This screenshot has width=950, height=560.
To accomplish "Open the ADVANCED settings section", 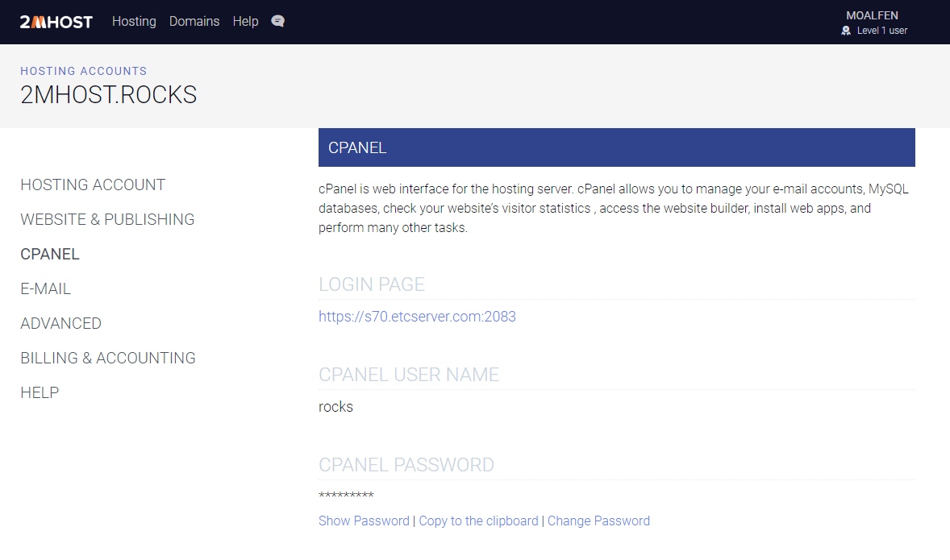I will (60, 323).
